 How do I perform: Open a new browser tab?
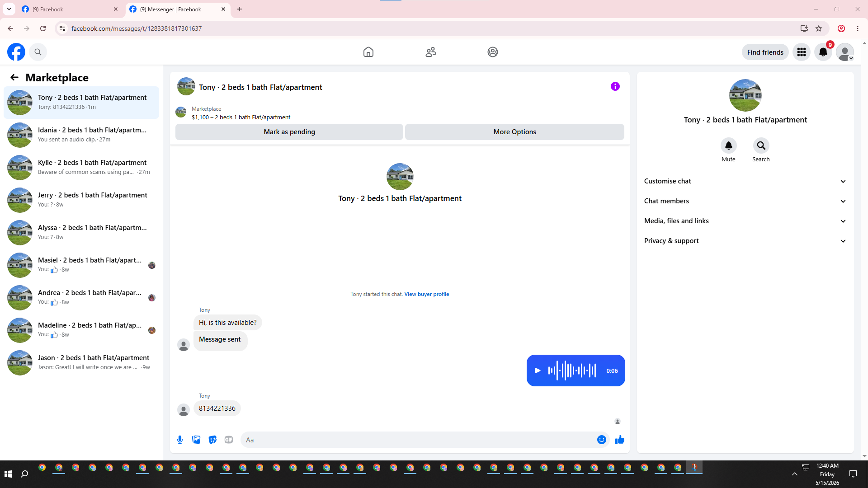(240, 9)
